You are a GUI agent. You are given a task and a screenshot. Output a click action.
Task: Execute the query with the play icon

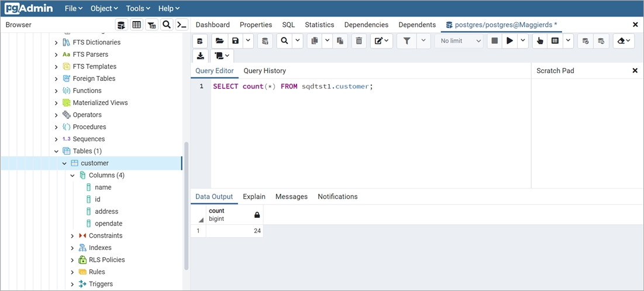pyautogui.click(x=509, y=40)
